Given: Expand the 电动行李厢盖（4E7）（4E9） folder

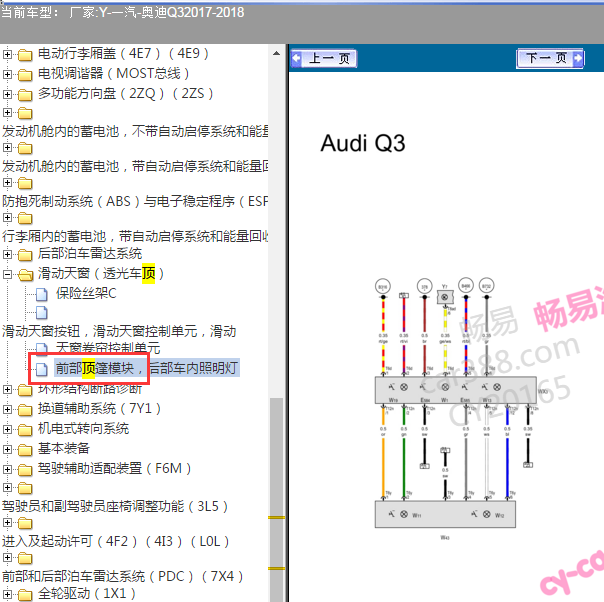Looking at the screenshot, I should 7,54.
